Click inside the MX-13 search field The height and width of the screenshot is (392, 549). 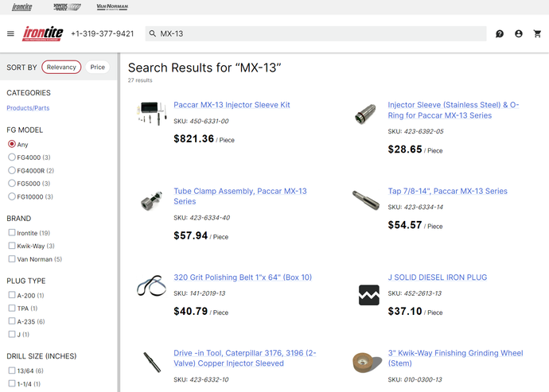316,33
